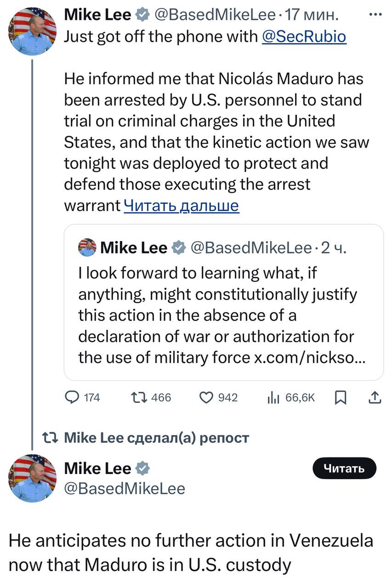392x588 pixels.
Task: Like the tweet with heart icon
Action: (205, 397)
